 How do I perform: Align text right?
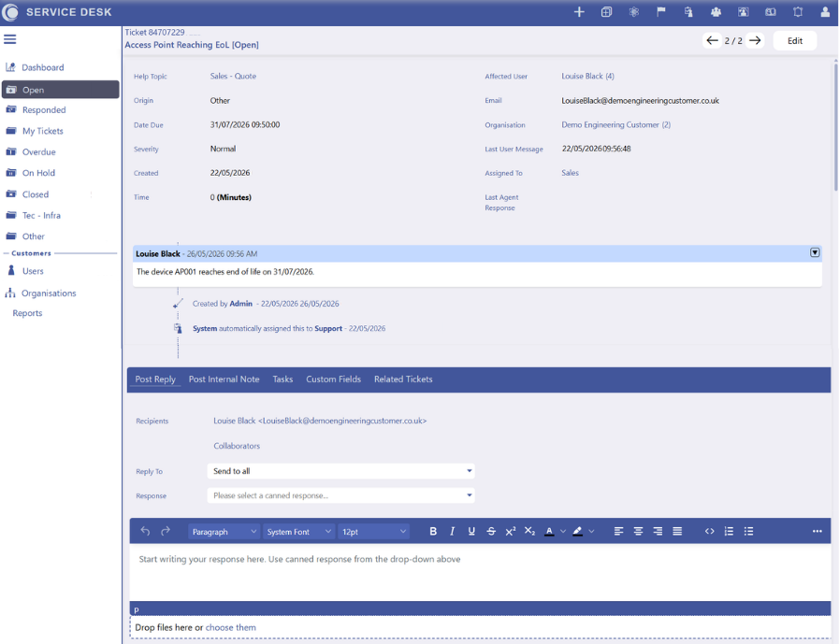658,531
